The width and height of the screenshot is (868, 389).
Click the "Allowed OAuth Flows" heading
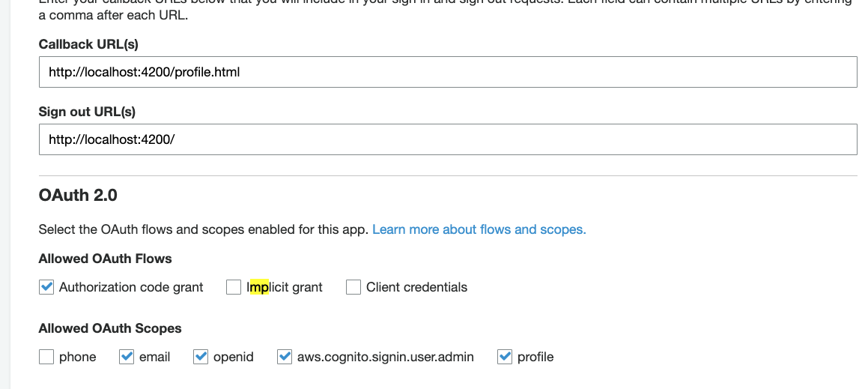(105, 259)
